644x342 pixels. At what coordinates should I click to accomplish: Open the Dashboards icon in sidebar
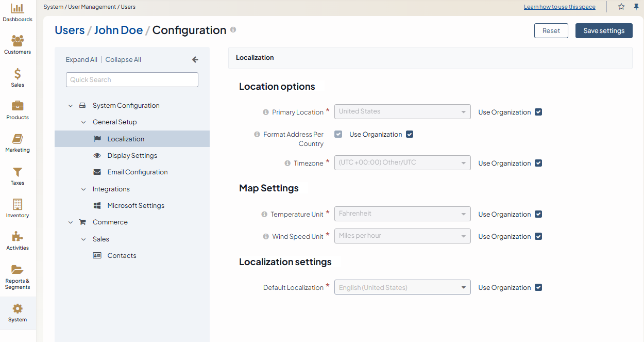(x=18, y=9)
